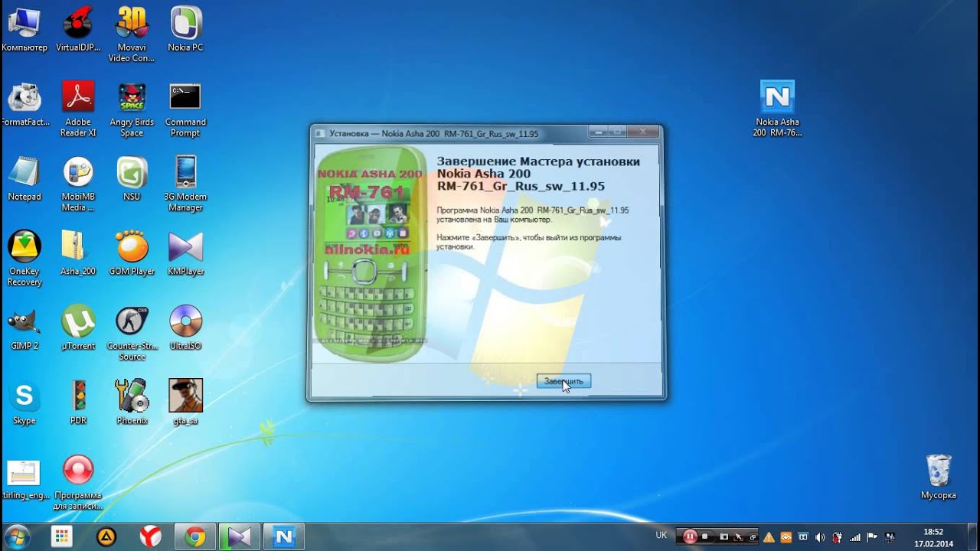Open OneKey Recovery desktop icon
980x551 pixels.
point(24,259)
